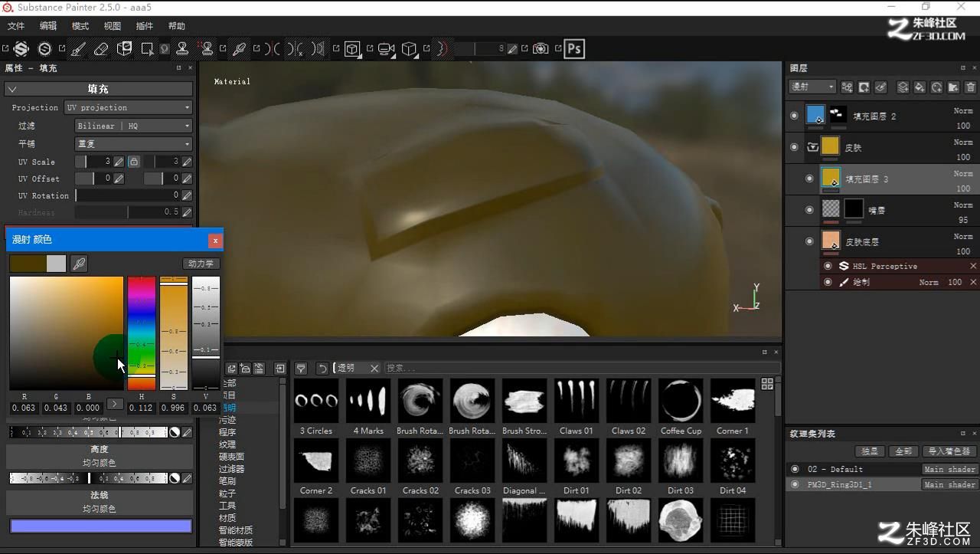The image size is (980, 554).
Task: Click the Delete layer trash icon
Action: (970, 87)
